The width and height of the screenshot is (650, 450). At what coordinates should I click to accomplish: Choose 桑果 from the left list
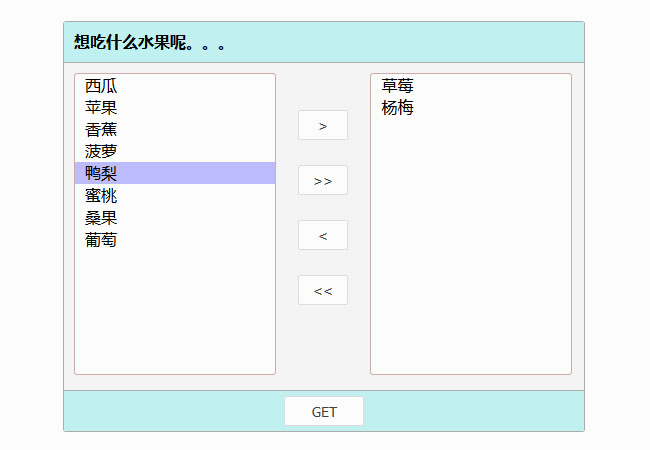click(101, 218)
